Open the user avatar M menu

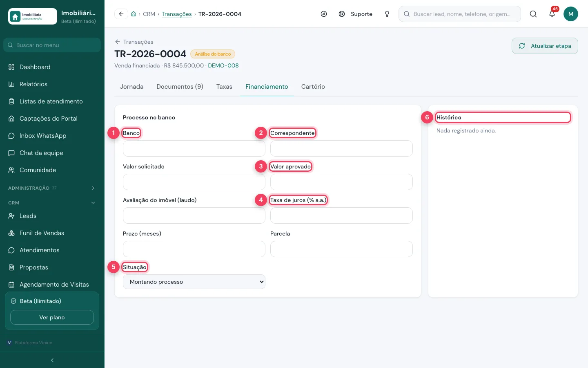[571, 14]
